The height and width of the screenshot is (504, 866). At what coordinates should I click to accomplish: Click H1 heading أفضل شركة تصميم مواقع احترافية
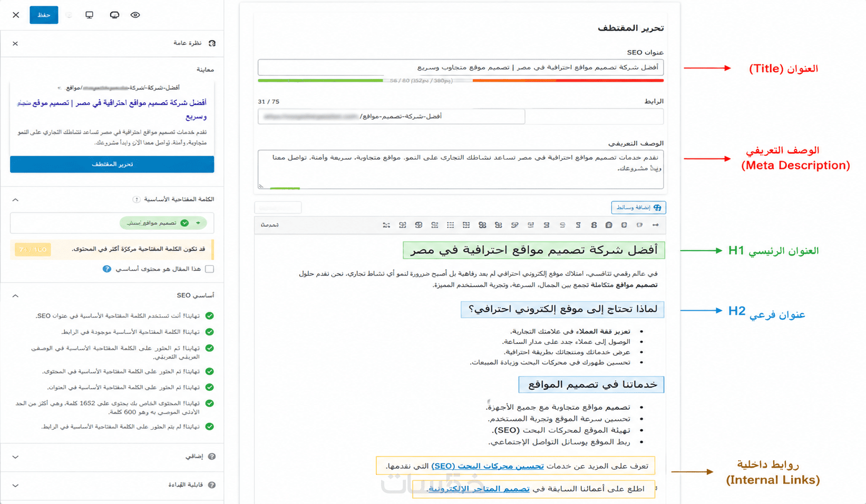pos(534,250)
